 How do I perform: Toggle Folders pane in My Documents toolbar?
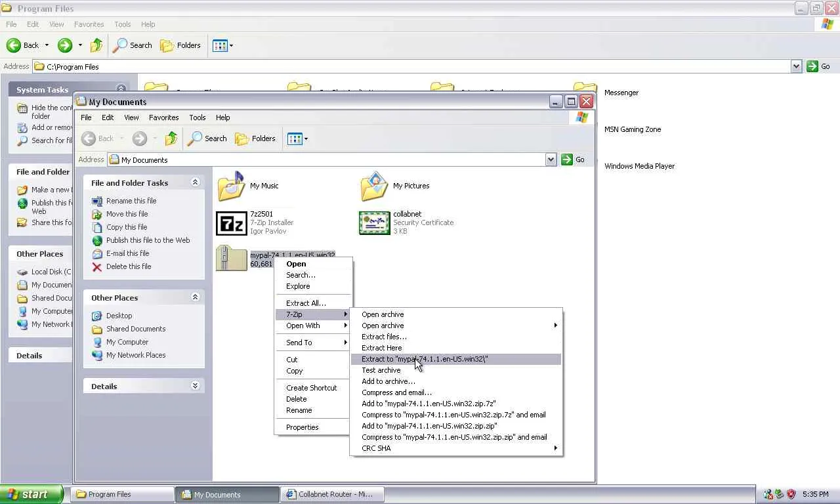[255, 138]
